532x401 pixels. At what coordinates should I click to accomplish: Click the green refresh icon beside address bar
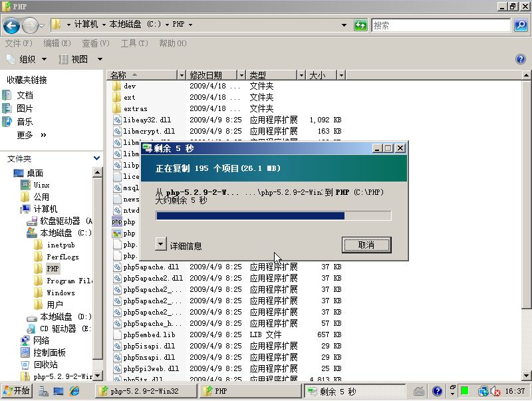pos(360,25)
